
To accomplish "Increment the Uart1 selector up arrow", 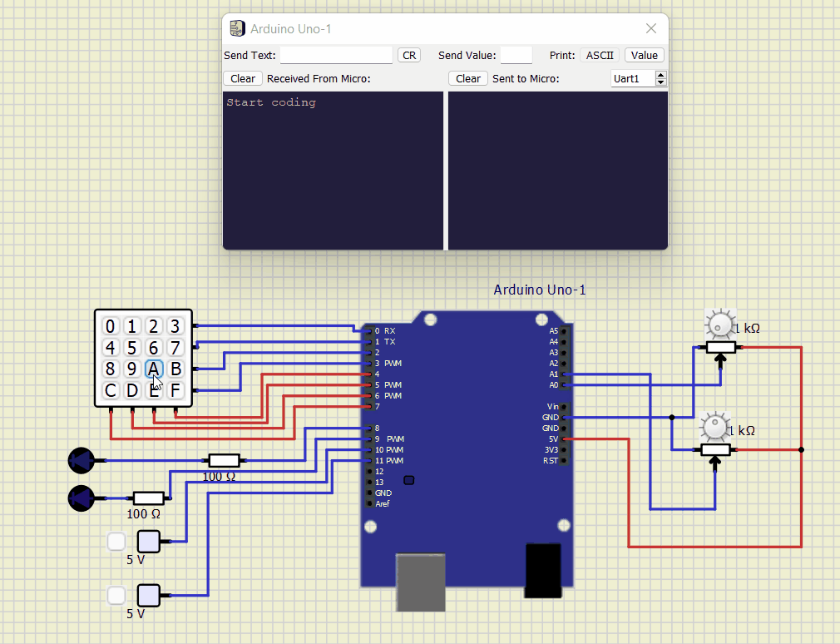I will click(x=660, y=75).
